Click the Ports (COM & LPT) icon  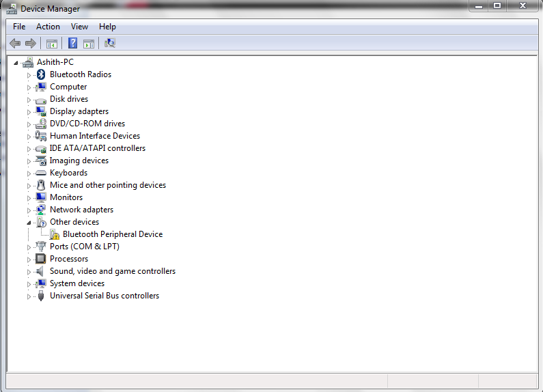pyautogui.click(x=41, y=247)
